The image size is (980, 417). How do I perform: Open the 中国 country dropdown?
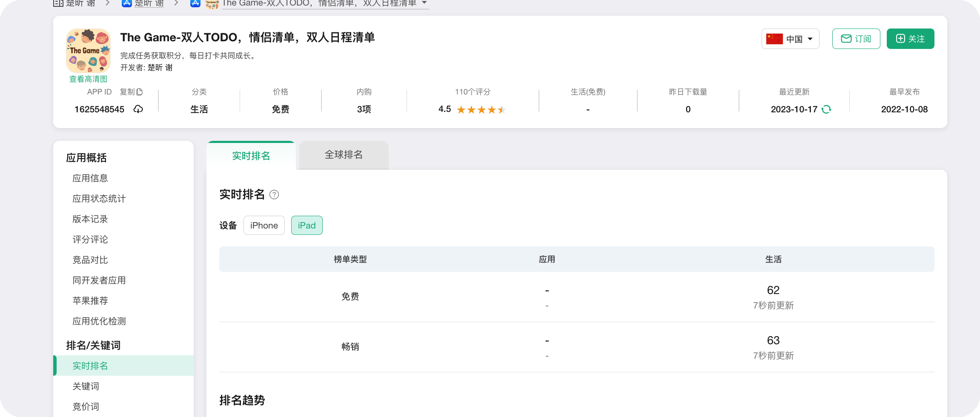tap(790, 39)
